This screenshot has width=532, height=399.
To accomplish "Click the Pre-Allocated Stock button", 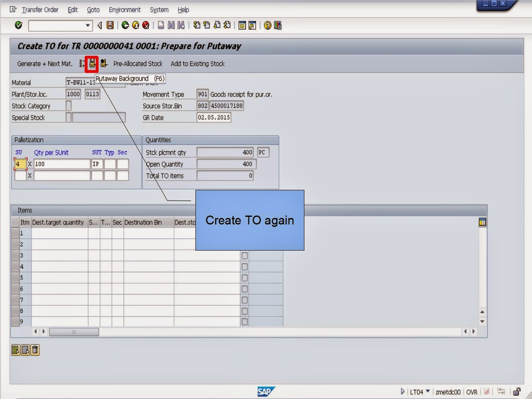I will point(138,64).
